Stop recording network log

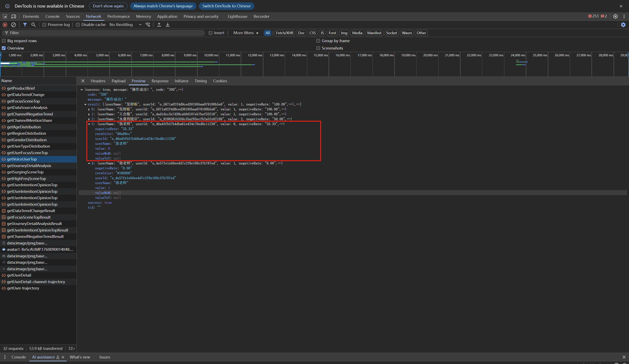tap(5, 25)
